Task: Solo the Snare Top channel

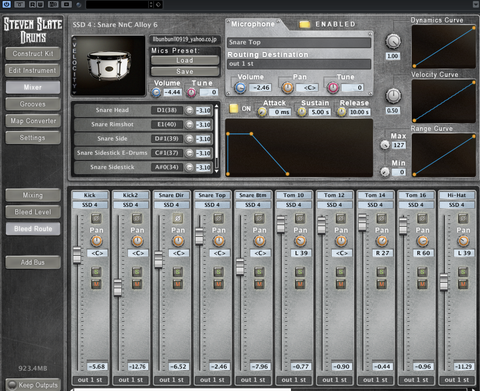Action: (218, 272)
